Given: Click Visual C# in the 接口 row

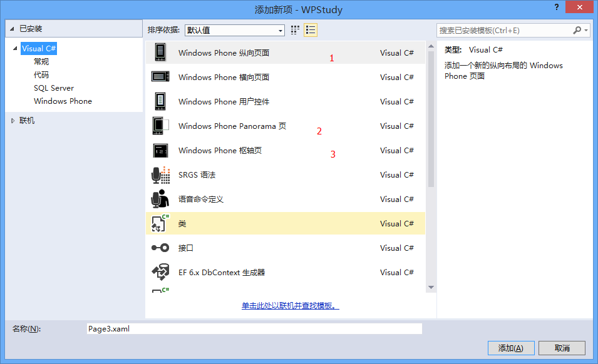Looking at the screenshot, I should (396, 248).
